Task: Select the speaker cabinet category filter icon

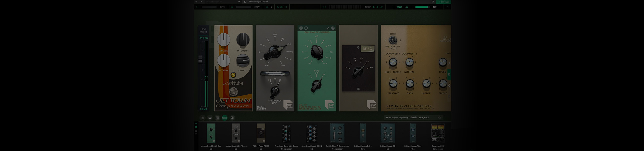Action: pyautogui.click(x=217, y=118)
